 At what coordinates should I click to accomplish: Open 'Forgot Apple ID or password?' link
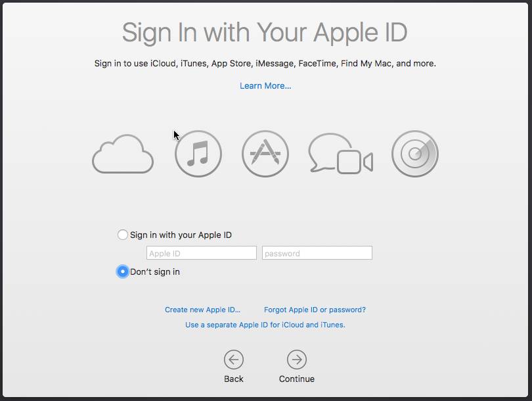point(315,310)
